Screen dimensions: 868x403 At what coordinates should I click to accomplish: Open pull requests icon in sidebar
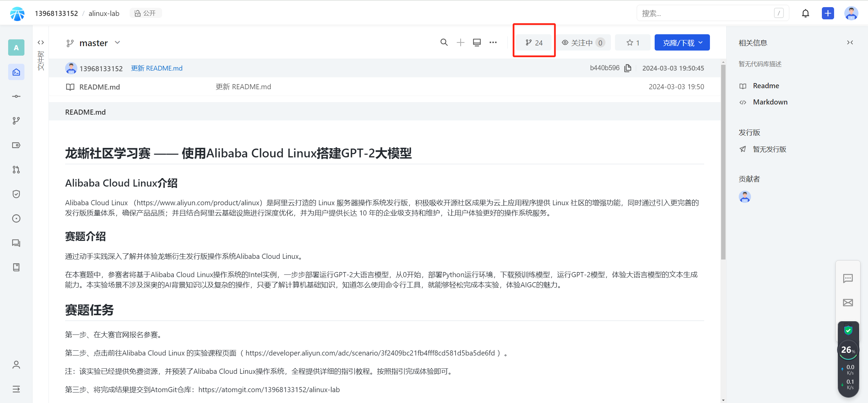(x=16, y=170)
